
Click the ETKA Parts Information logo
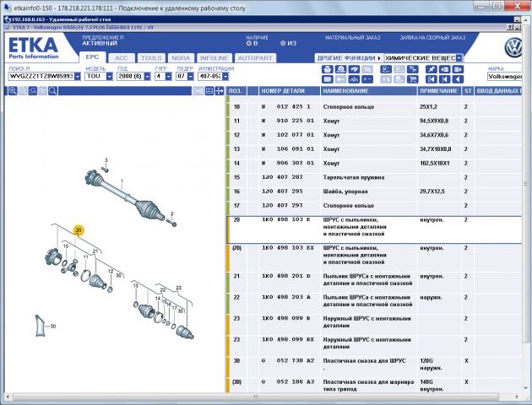pyautogui.click(x=33, y=48)
